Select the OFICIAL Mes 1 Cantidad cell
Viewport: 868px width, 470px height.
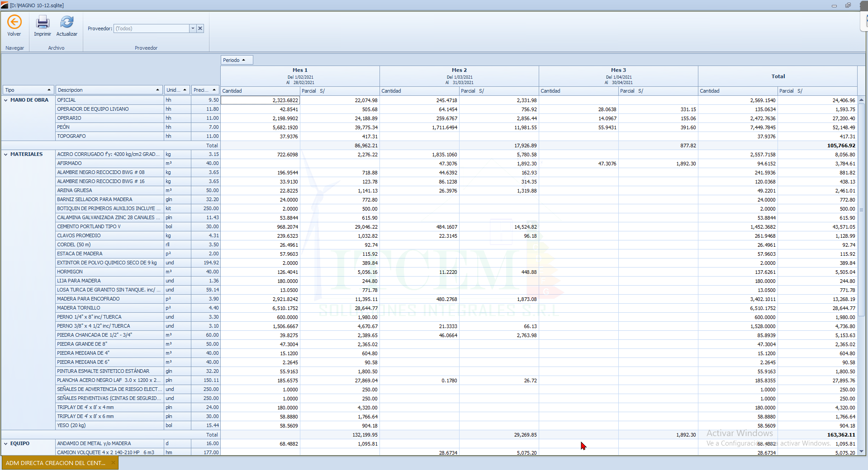pyautogui.click(x=260, y=100)
